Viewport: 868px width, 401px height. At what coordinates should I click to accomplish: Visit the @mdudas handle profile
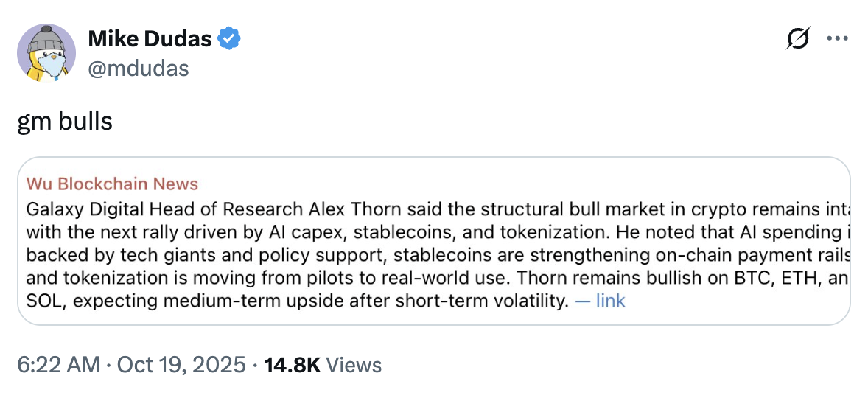[139, 69]
